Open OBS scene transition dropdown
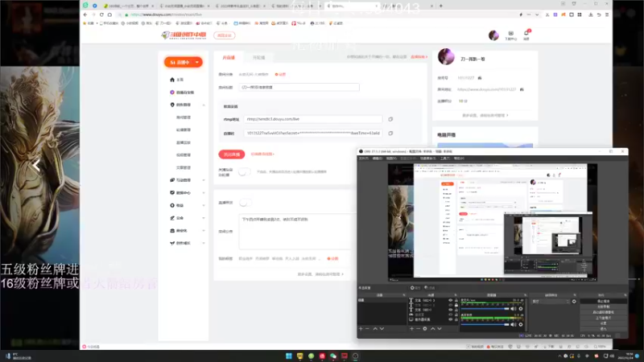The image size is (644, 362). (551, 301)
